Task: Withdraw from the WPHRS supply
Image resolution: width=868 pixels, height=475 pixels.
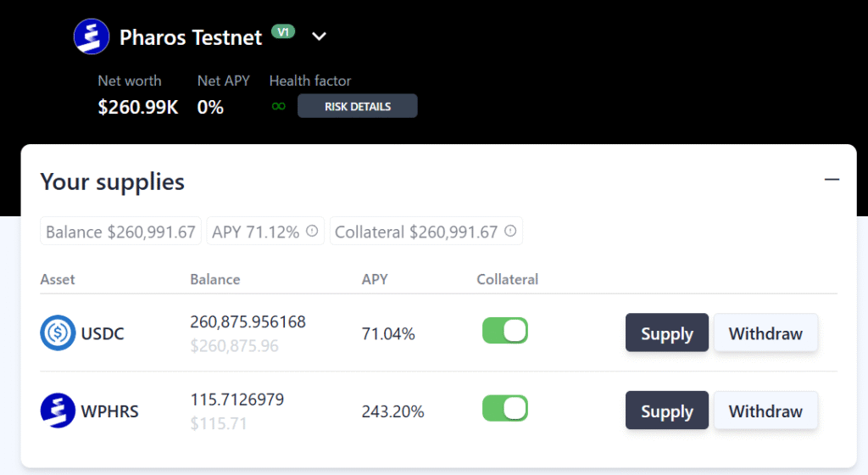Action: point(765,411)
